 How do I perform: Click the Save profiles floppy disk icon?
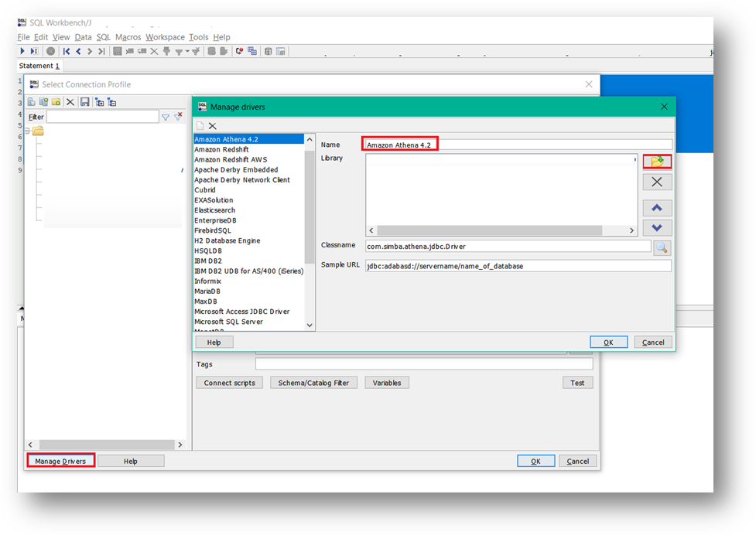coord(85,101)
